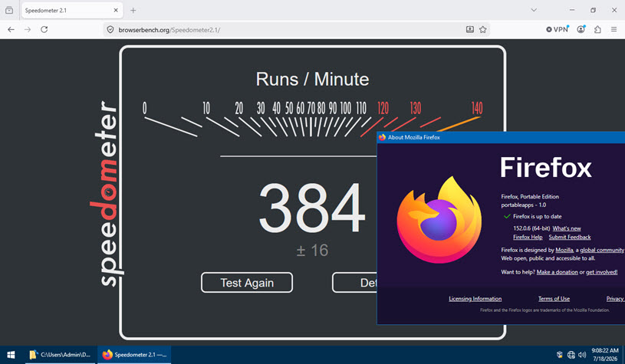Click the About Mozilla Firefox title icon
The width and height of the screenshot is (625, 364).
tap(382, 137)
